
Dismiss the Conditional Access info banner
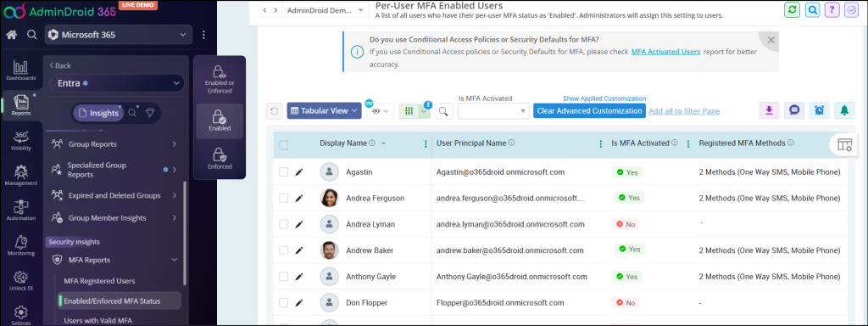click(x=771, y=40)
